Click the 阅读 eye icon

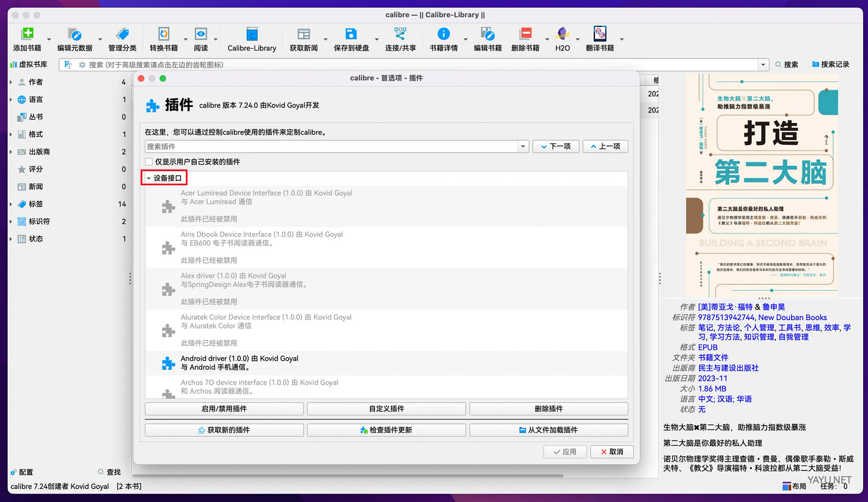pyautogui.click(x=201, y=34)
